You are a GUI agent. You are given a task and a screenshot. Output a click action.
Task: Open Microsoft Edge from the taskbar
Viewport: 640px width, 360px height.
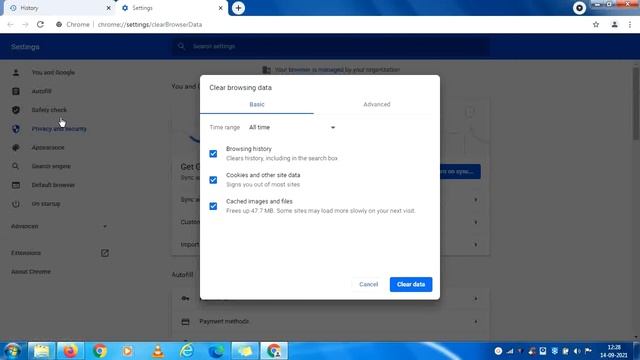point(216,351)
